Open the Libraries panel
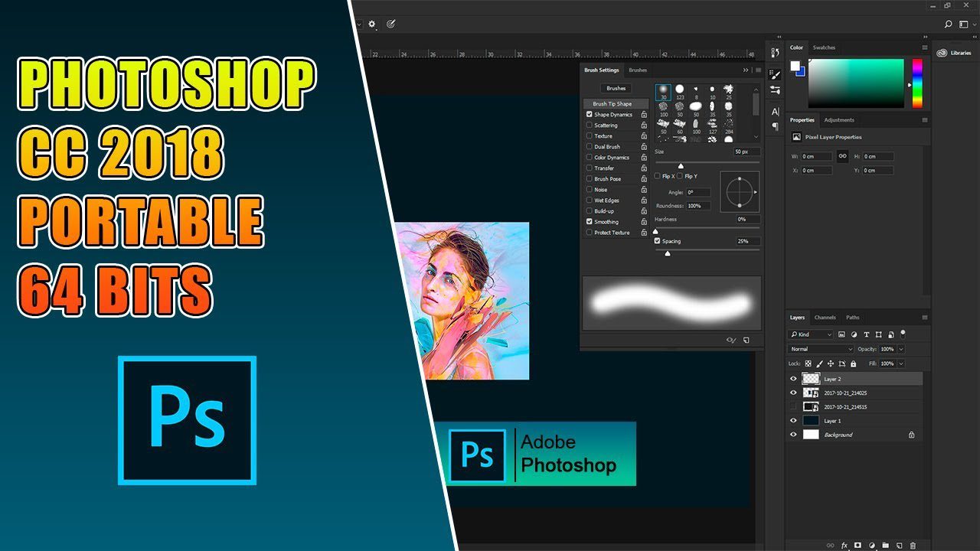980x551 pixels. [x=955, y=52]
